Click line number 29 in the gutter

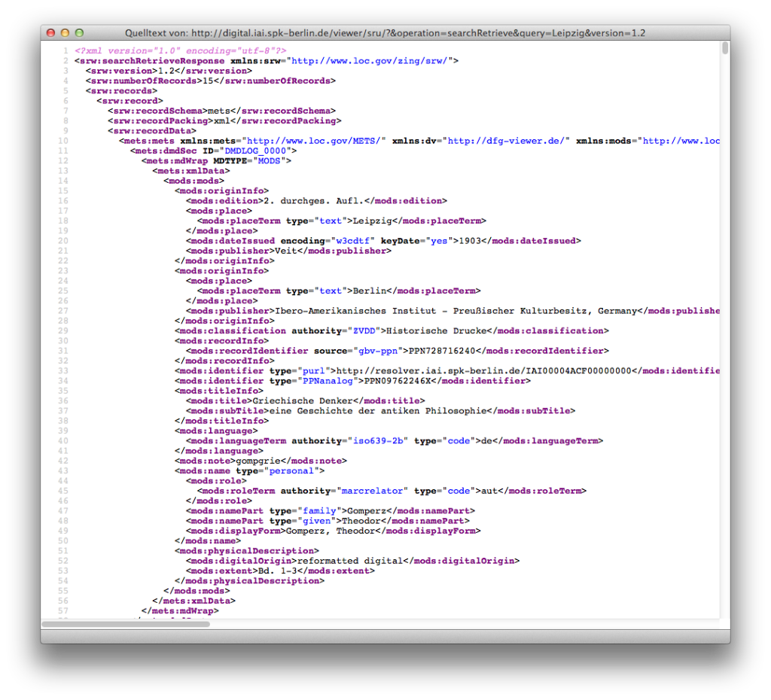pos(63,331)
